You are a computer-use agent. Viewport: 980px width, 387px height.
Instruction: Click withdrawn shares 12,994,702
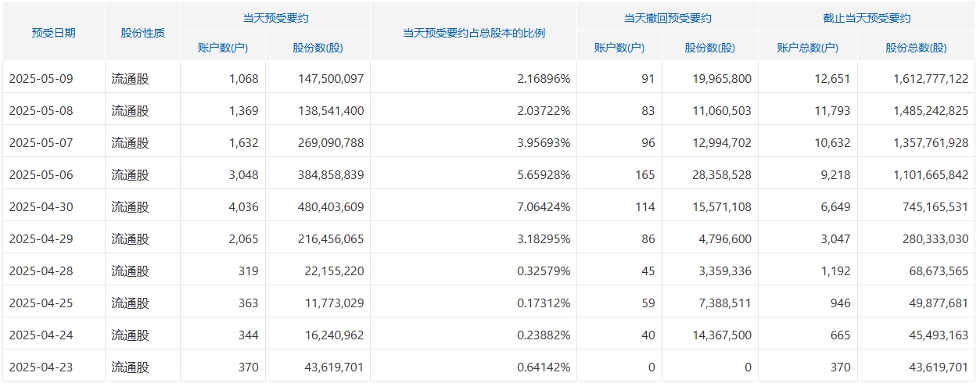coord(723,143)
